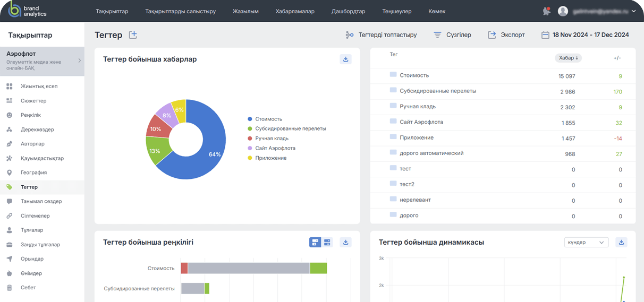Download the Тегтер бойынша динамикасы chart

point(621,243)
